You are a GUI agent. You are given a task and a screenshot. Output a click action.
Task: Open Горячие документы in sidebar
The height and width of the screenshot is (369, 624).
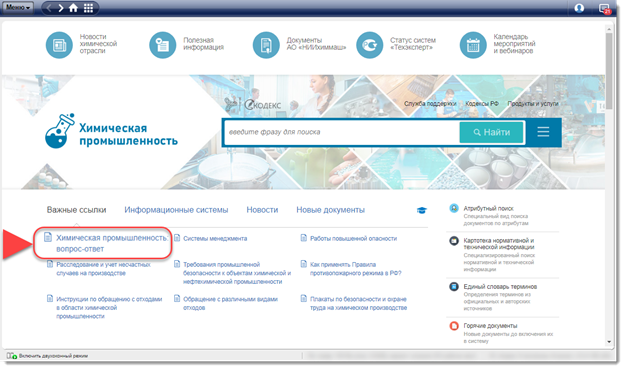click(490, 326)
